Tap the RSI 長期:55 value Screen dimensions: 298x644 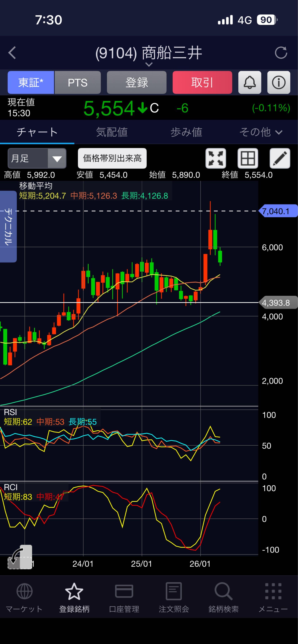pos(83,422)
